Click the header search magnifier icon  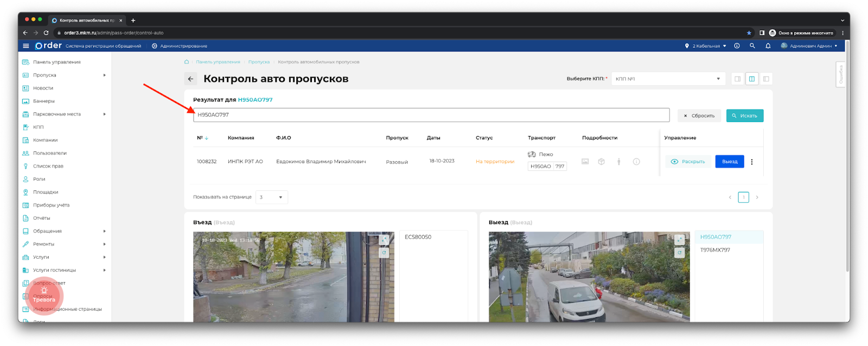[x=752, y=46]
